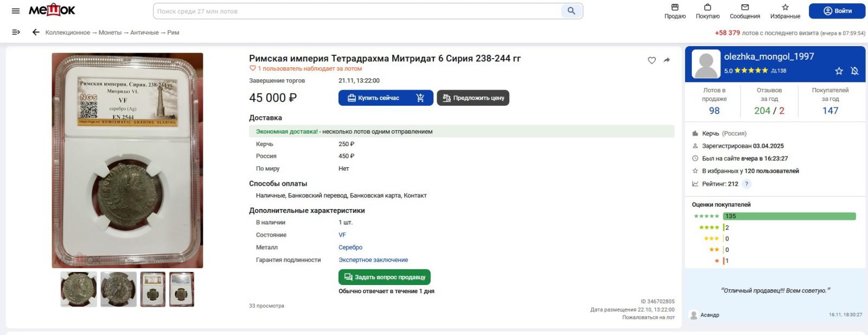Open Избранные star icon in header

785,8
